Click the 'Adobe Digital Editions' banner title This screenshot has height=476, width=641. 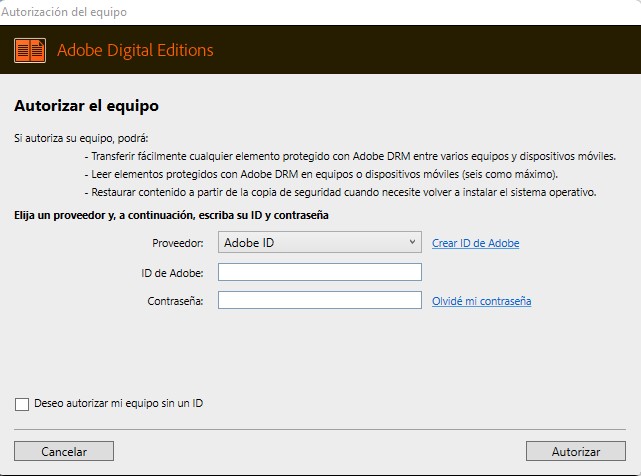[135, 50]
